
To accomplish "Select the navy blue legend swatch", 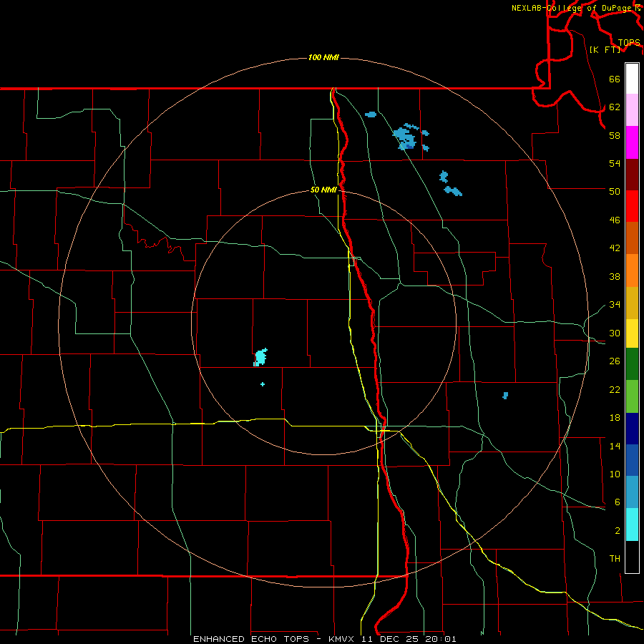I will (x=632, y=429).
